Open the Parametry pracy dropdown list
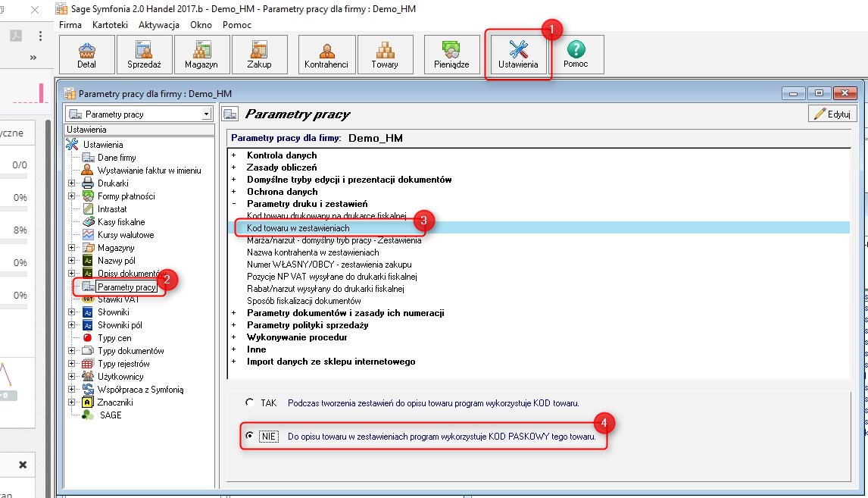Screen dimensions: 868x498 206,114
